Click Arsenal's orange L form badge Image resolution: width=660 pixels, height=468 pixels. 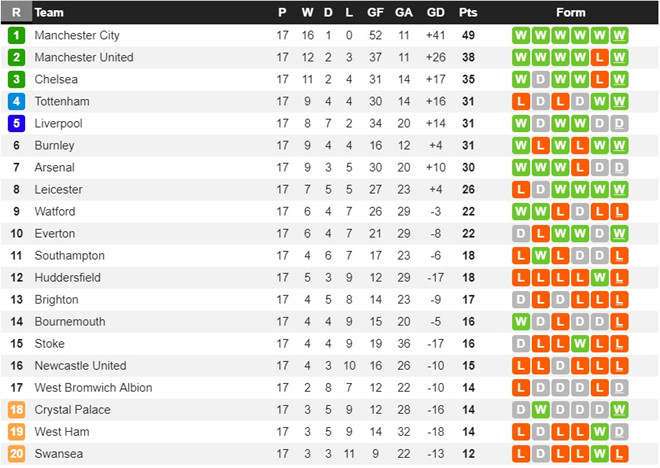pyautogui.click(x=580, y=167)
